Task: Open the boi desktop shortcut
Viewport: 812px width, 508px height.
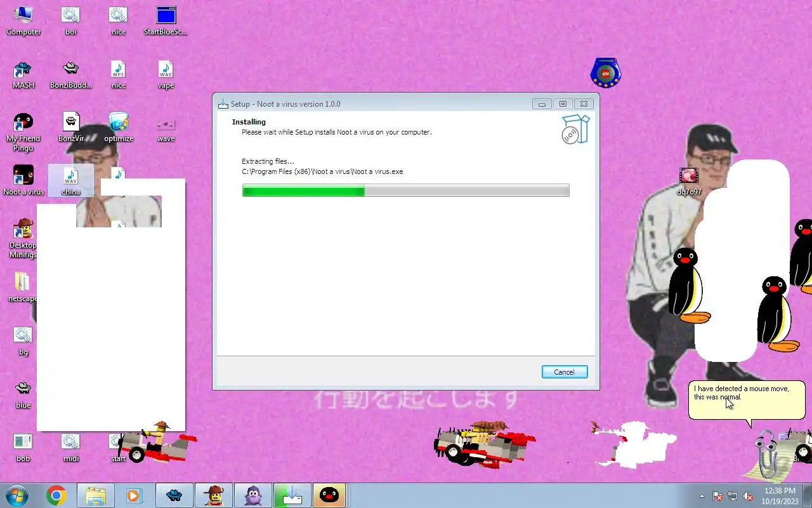Action: [x=70, y=20]
